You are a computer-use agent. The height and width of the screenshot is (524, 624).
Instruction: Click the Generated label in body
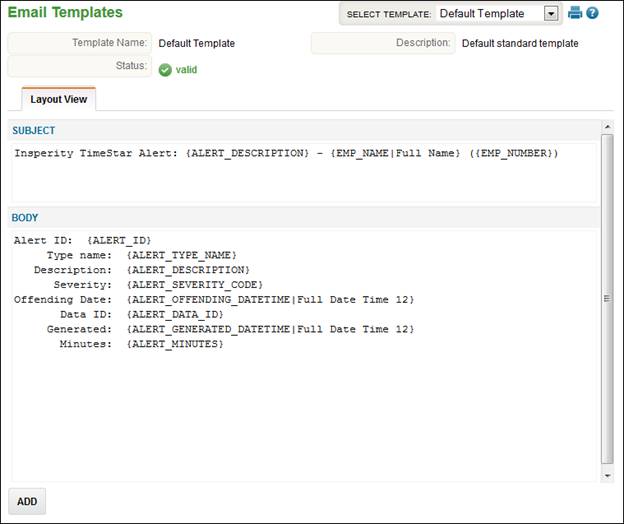(79, 329)
